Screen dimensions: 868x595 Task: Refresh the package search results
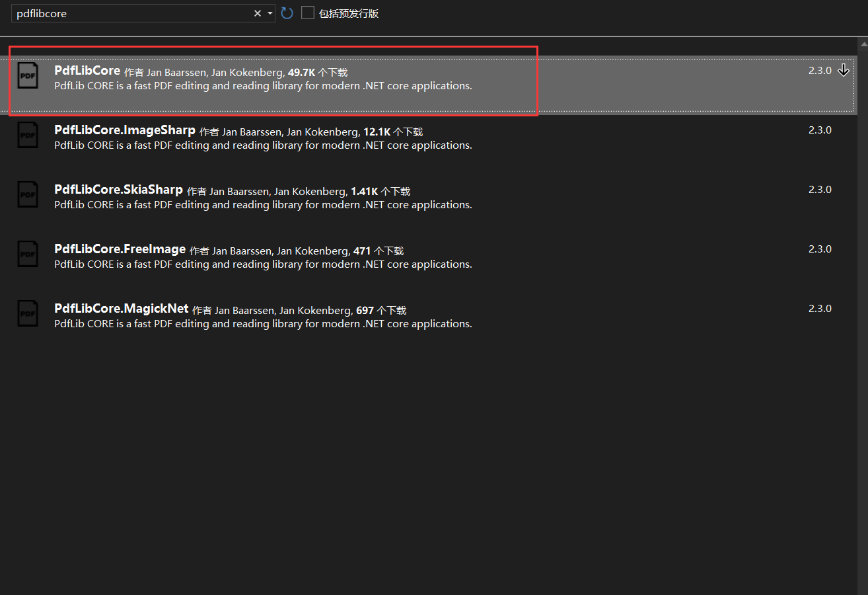coord(287,13)
